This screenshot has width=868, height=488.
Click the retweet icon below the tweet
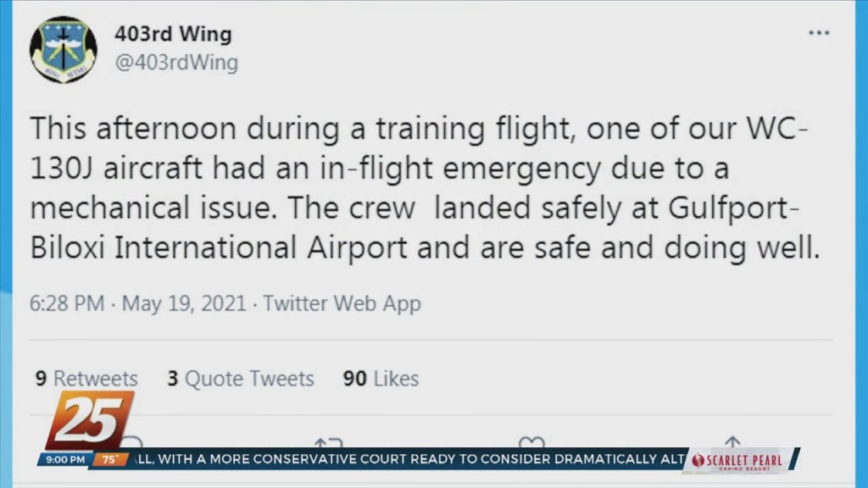pos(328,442)
